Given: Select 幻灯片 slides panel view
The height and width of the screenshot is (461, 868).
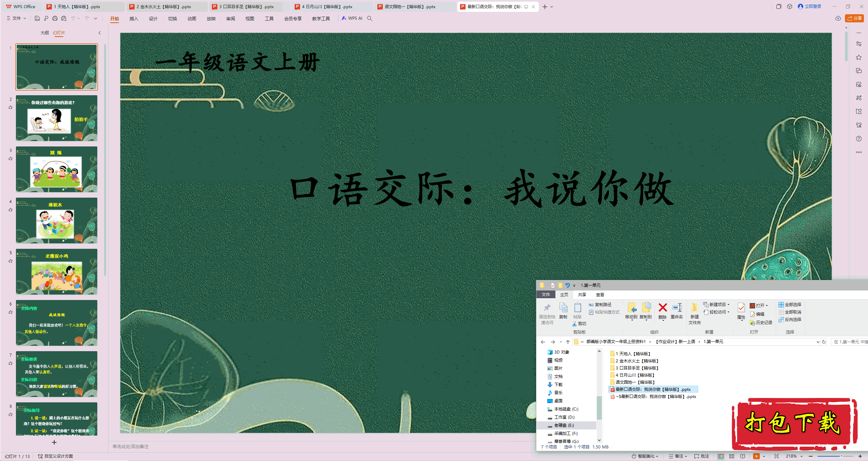Looking at the screenshot, I should tap(59, 33).
